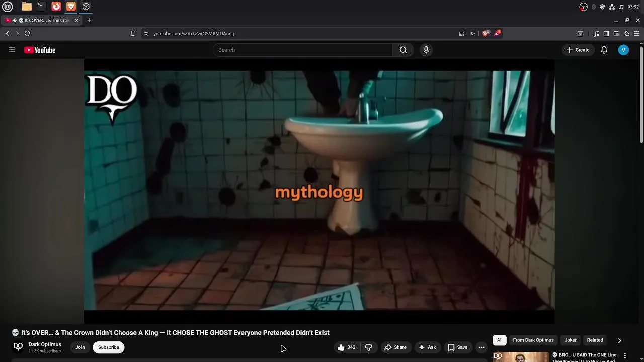Open Brave Rewards triangle icon

(x=497, y=33)
